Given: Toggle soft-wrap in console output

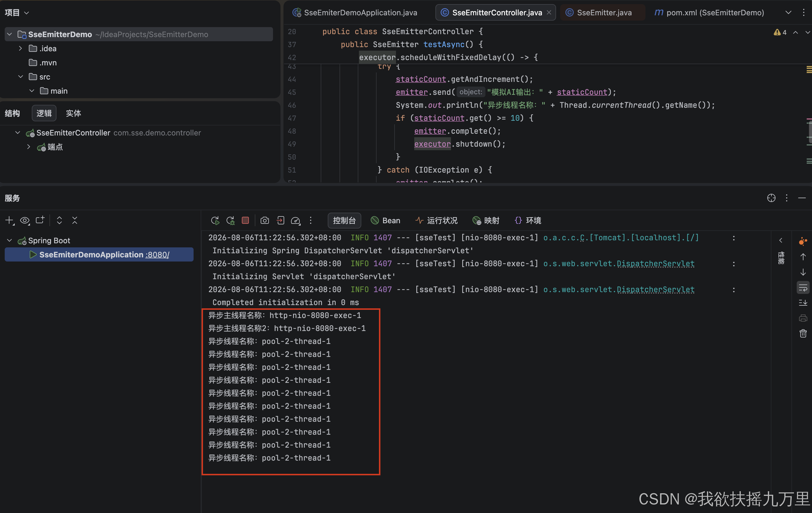Looking at the screenshot, I should [803, 288].
